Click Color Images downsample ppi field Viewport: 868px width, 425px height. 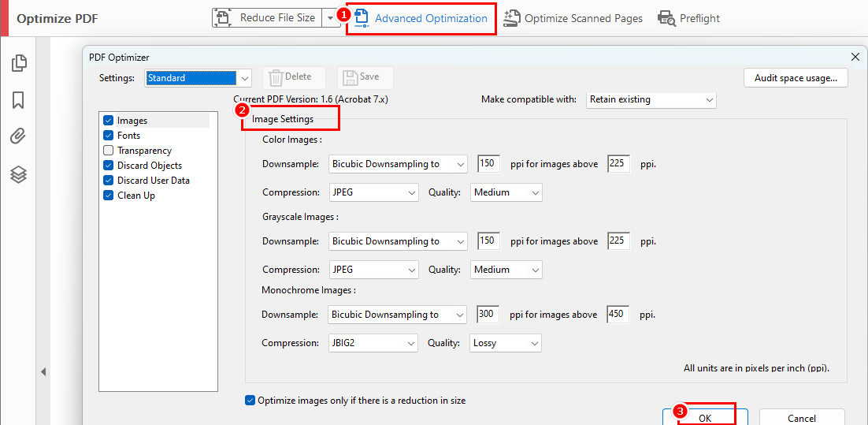(x=488, y=164)
